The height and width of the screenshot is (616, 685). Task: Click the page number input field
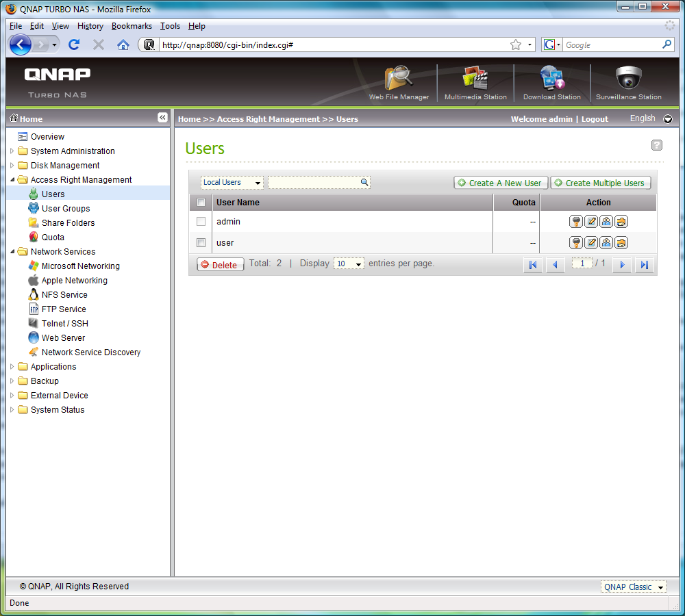click(582, 264)
